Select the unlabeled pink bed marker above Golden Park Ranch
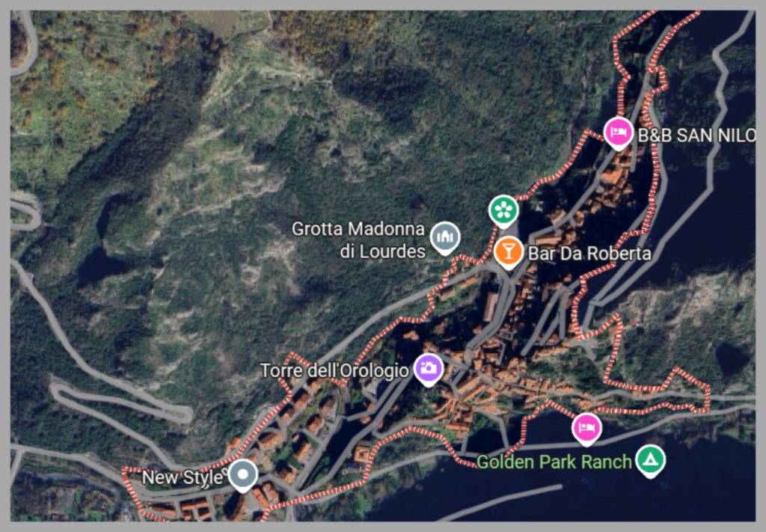The height and width of the screenshot is (532, 766). tap(586, 429)
